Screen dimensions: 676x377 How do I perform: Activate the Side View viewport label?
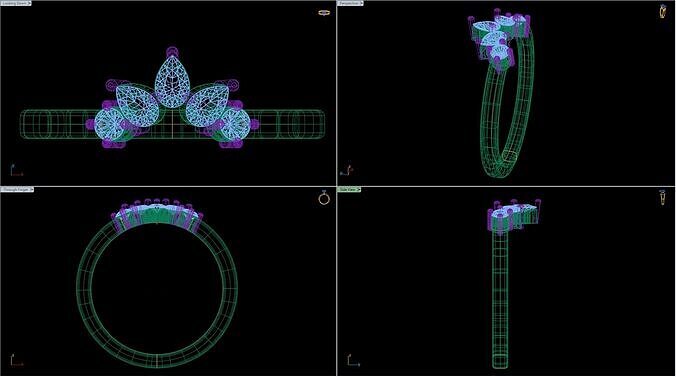click(349, 189)
